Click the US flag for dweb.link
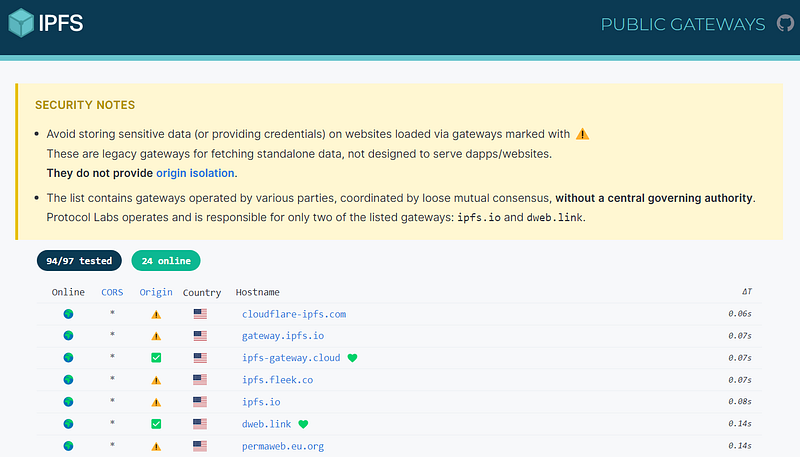 pyautogui.click(x=200, y=423)
